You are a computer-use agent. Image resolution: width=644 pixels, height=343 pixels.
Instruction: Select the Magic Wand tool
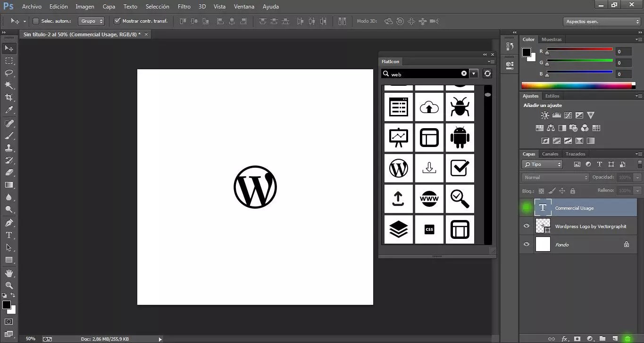pos(9,85)
